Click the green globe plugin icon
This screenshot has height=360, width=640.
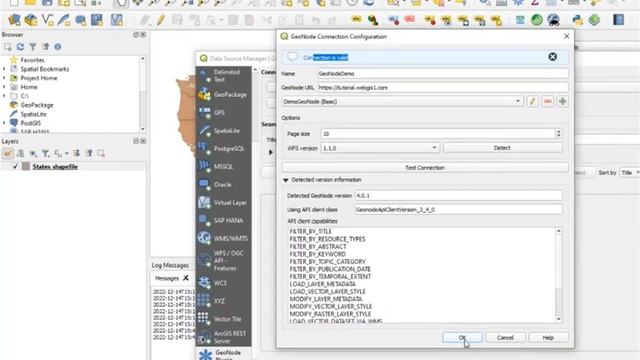(537, 20)
